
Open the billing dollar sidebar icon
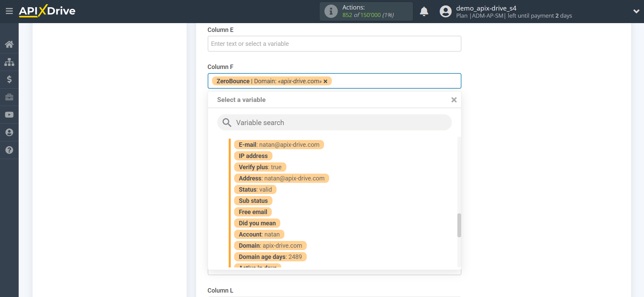(9, 80)
